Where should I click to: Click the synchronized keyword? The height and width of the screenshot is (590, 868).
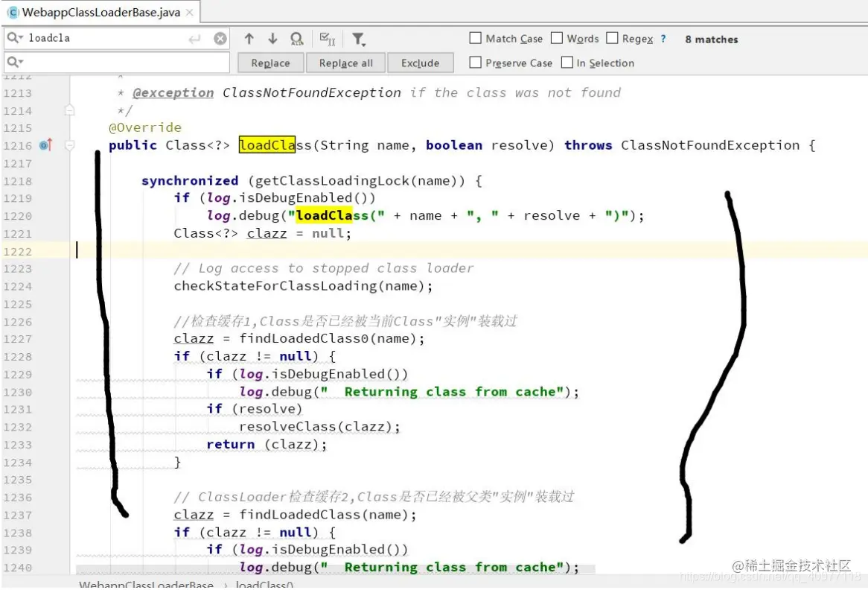point(190,180)
